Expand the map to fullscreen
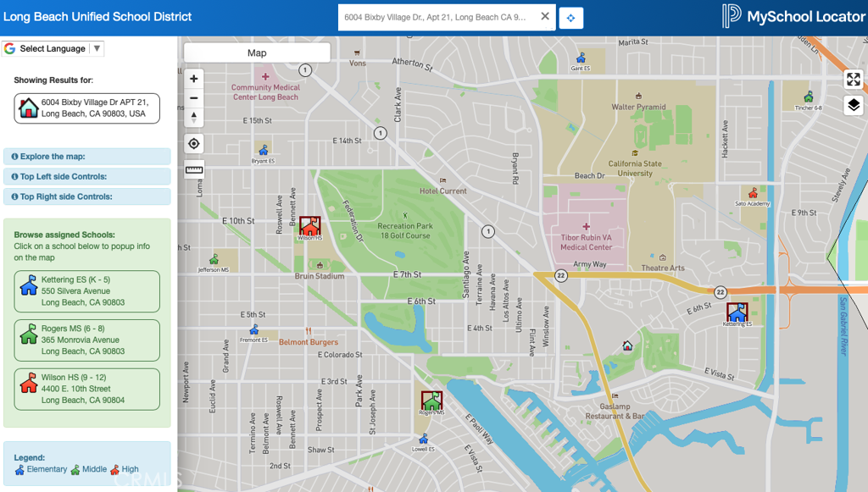868x492 pixels. pyautogui.click(x=853, y=79)
